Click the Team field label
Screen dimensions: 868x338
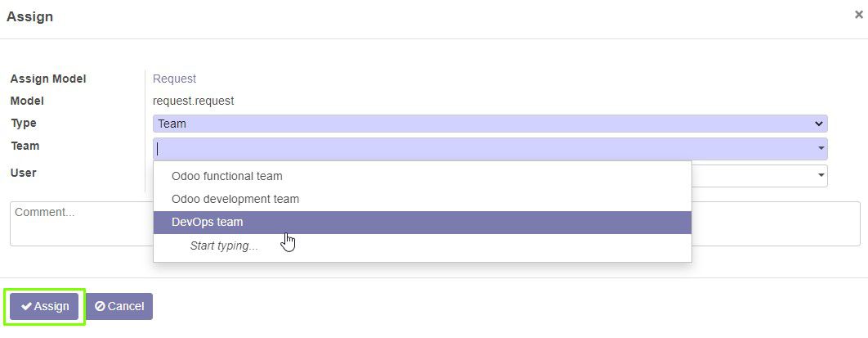[25, 146]
